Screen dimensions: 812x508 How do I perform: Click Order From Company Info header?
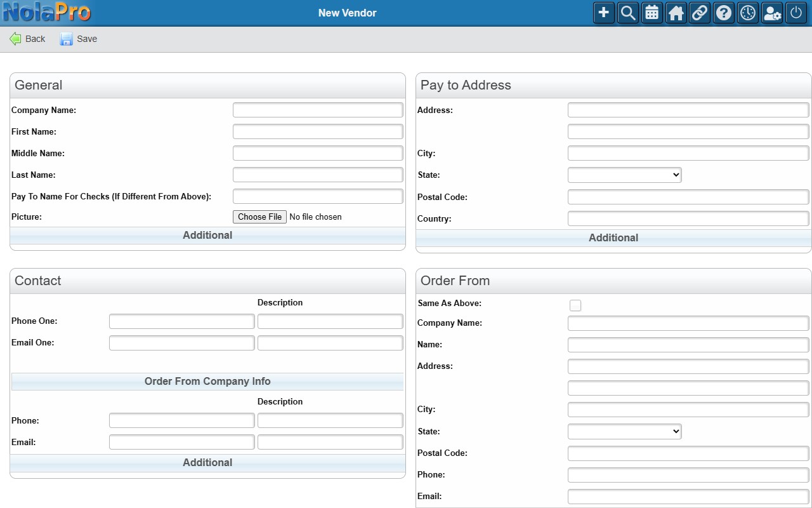[x=207, y=381]
